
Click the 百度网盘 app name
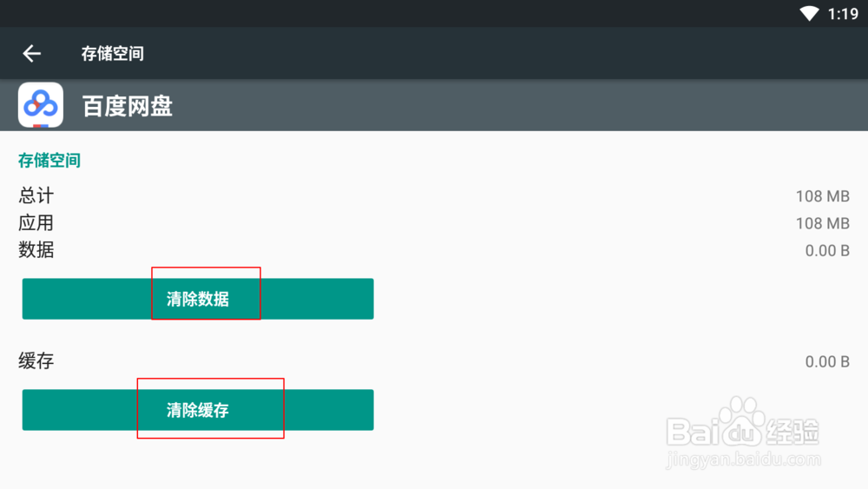tap(128, 106)
